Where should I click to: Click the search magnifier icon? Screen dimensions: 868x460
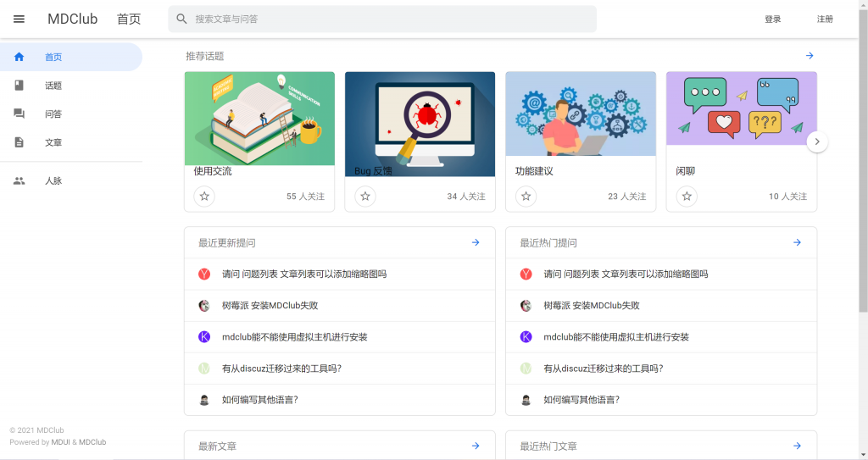click(181, 19)
